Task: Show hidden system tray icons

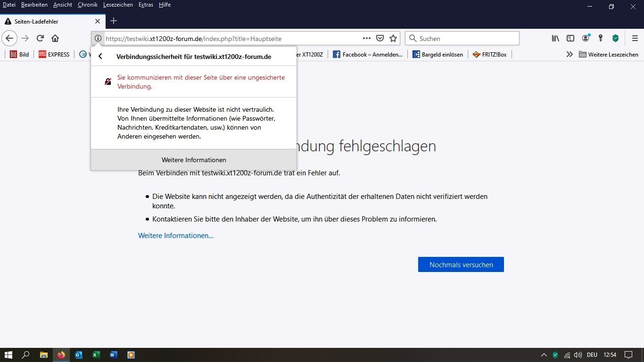Action: [544, 355]
